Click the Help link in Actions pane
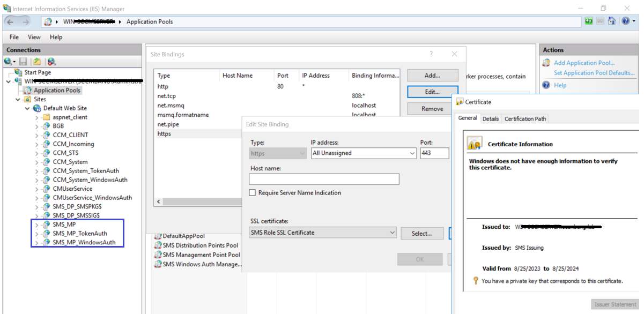Screen dimensions: 644x314 point(560,85)
